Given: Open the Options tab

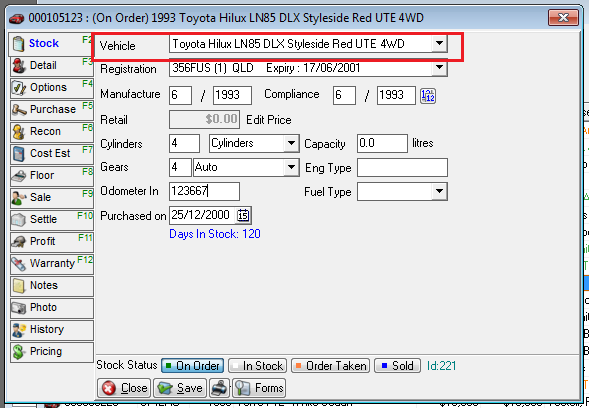Looking at the screenshot, I should point(51,88).
